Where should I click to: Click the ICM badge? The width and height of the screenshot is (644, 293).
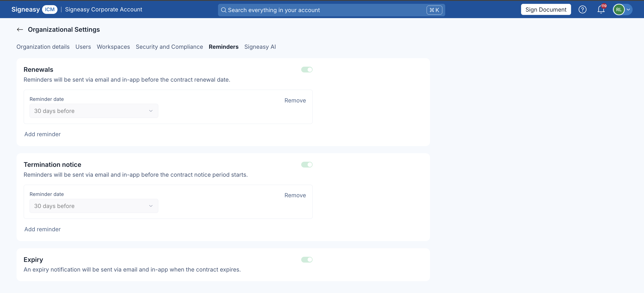click(x=49, y=9)
